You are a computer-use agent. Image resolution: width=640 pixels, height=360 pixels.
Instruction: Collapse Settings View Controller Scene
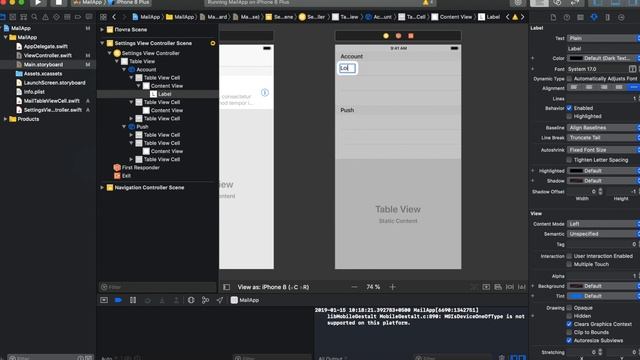(x=102, y=43)
